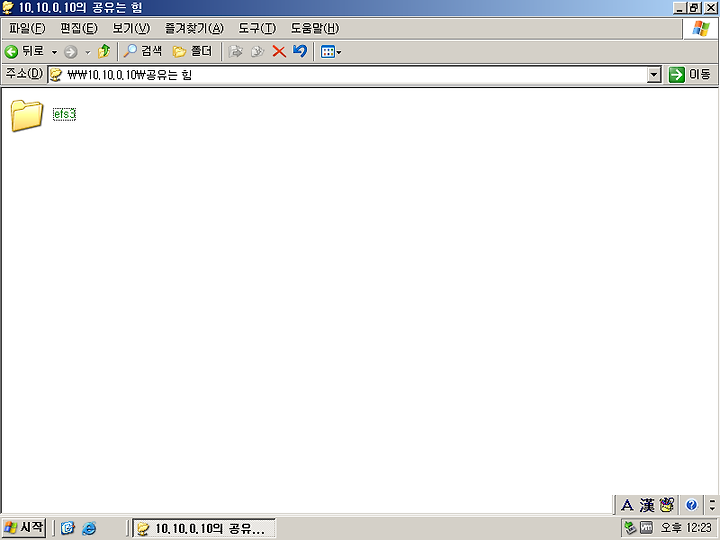
Task: Open the 즐겨찾기(A) menu
Action: coord(194,28)
